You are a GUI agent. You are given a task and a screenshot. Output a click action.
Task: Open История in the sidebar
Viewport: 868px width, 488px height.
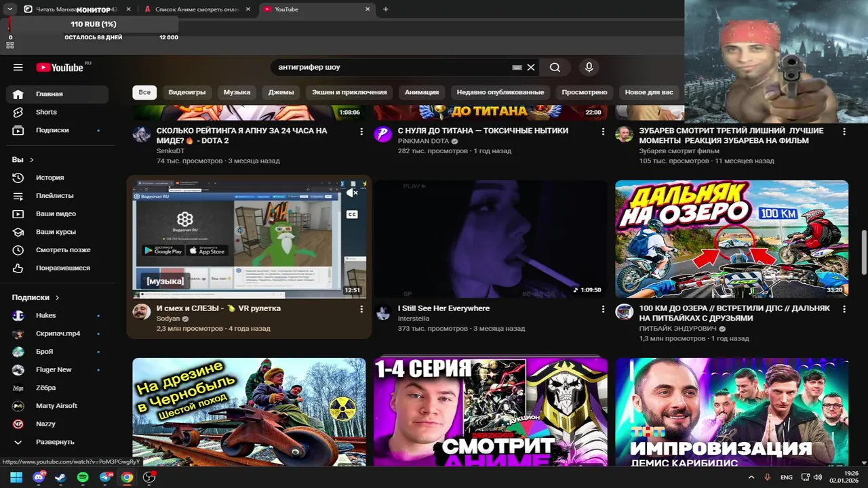tap(58, 178)
